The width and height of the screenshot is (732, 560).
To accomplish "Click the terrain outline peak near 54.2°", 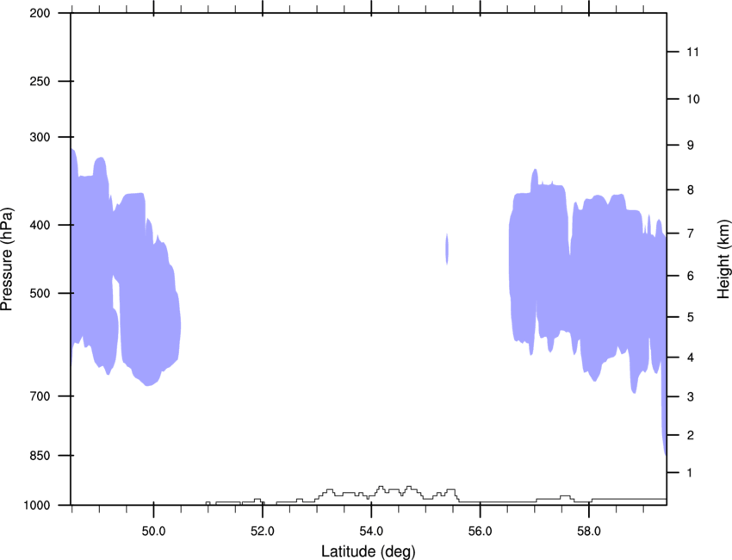I will pos(381,487).
